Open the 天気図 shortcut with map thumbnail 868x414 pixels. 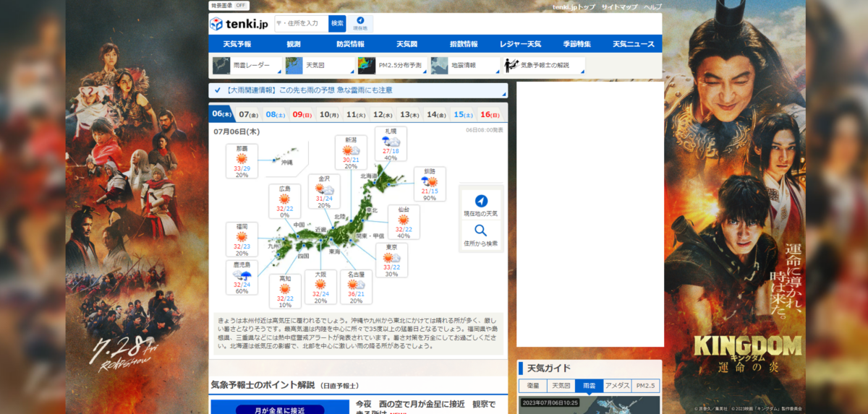click(319, 66)
